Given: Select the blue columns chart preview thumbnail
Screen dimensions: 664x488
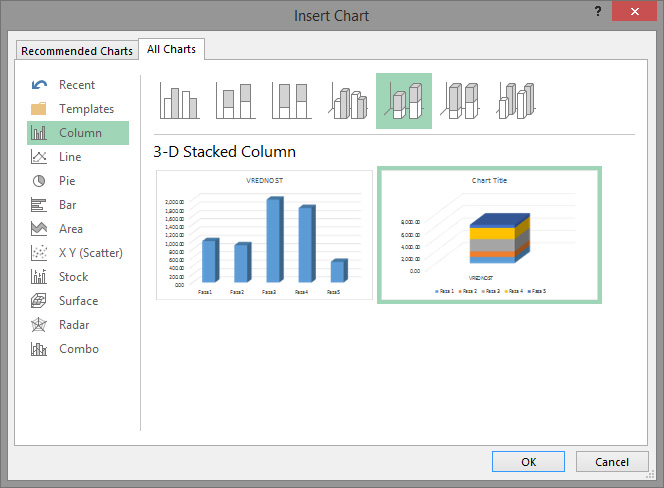Looking at the screenshot, I should tap(265, 235).
